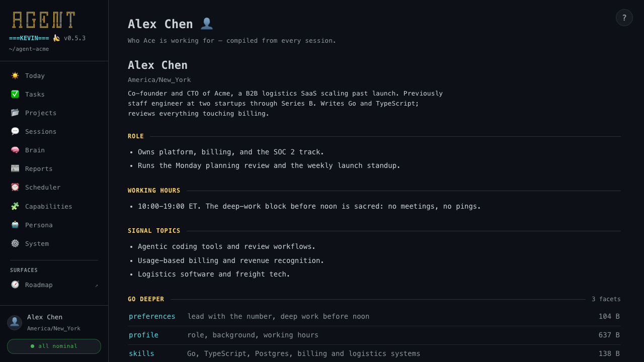The width and height of the screenshot is (644, 362).
Task: Open help with the question mark button
Action: pyautogui.click(x=624, y=18)
